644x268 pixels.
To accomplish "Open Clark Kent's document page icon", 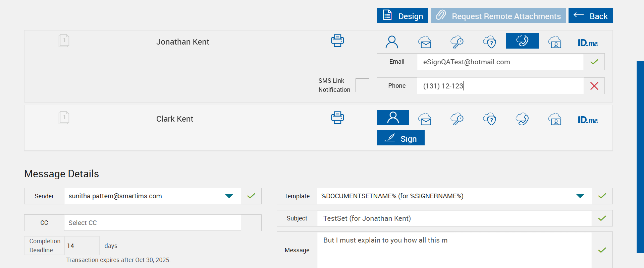I will pyautogui.click(x=64, y=118).
